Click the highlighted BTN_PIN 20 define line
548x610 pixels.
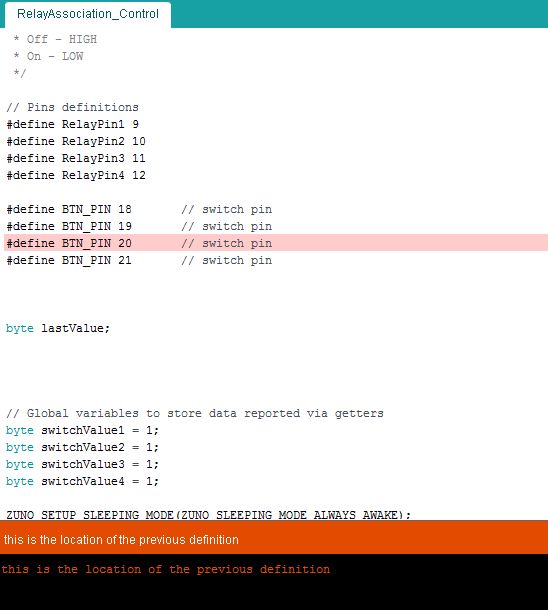point(276,243)
